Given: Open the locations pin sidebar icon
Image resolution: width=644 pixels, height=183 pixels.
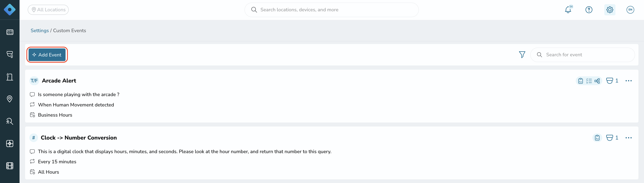Looking at the screenshot, I should [x=10, y=99].
